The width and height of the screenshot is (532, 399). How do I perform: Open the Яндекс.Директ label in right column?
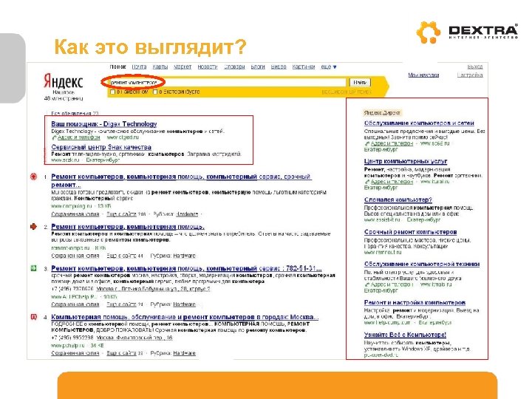point(382,112)
